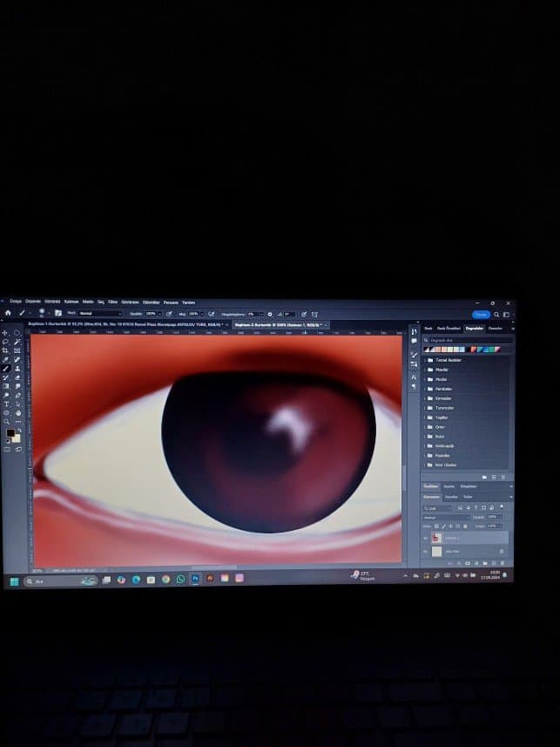This screenshot has height=747, width=560.
Task: Toggle lock all padlock in layers panel
Action: tap(465, 526)
